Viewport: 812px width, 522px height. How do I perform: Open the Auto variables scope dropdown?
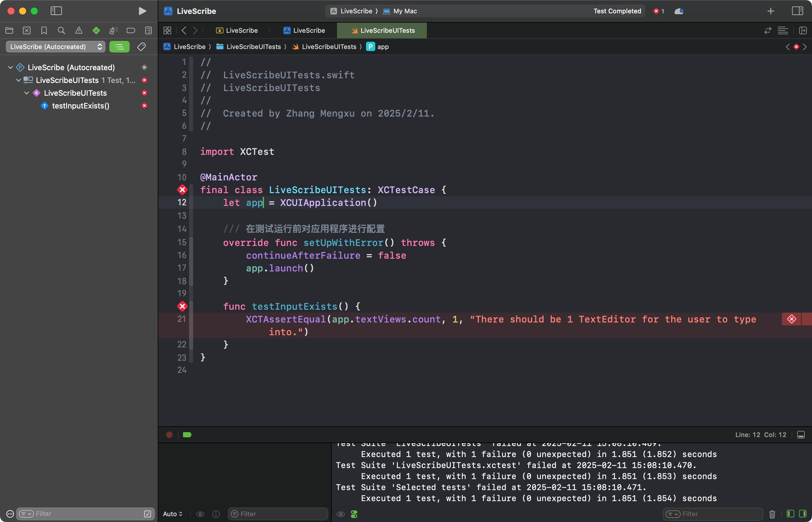coord(173,514)
